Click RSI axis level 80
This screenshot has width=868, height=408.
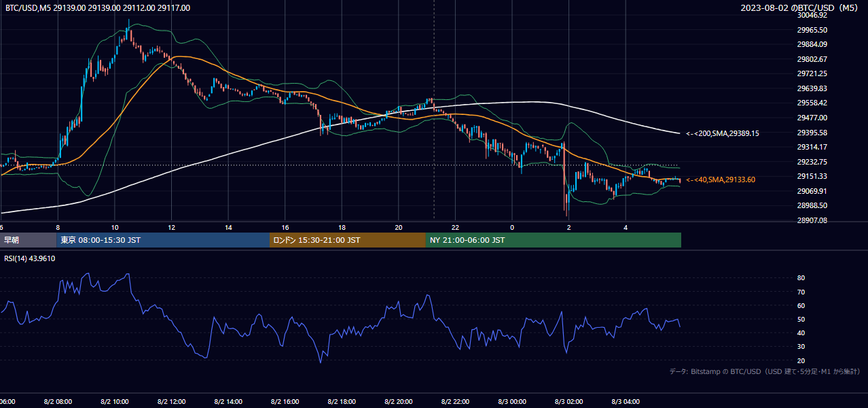(x=801, y=278)
